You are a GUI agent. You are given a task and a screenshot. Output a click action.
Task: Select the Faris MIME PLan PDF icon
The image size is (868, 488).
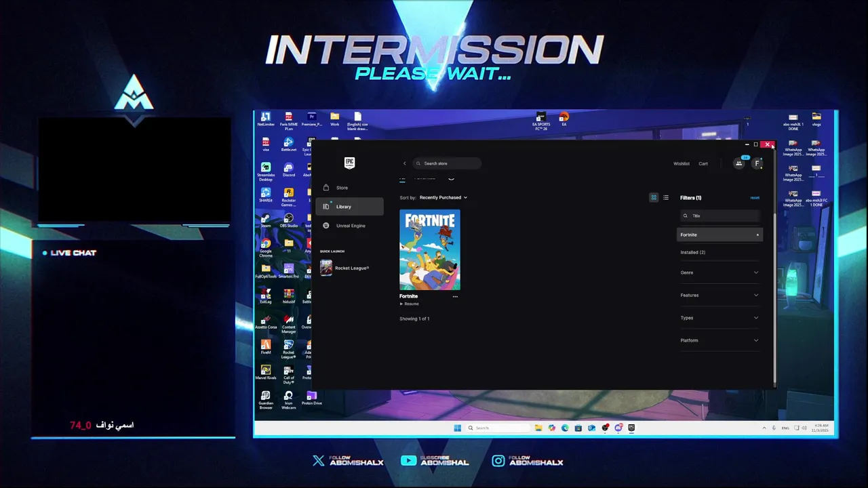click(x=289, y=121)
